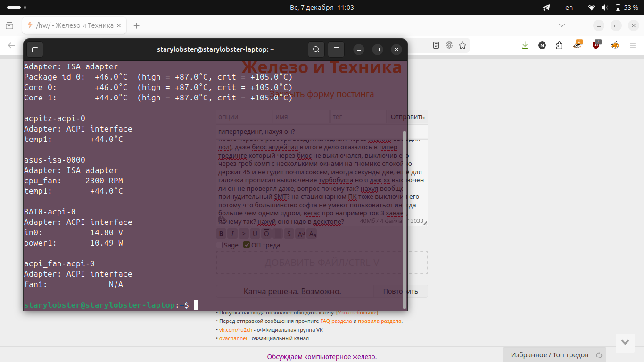Click the terminal line cpu_fan: 2300 RPM
Viewport: 644px width, 362px height.
(74, 181)
